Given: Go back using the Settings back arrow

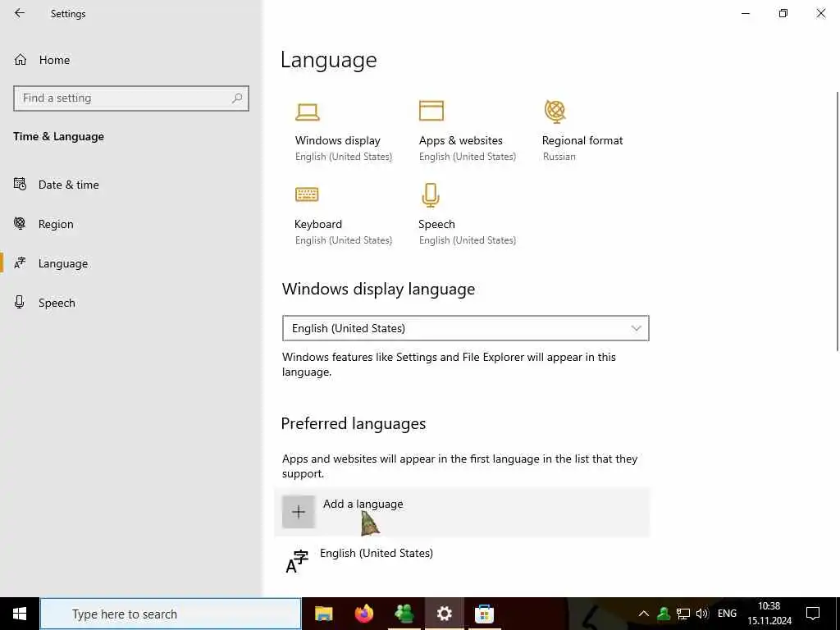Looking at the screenshot, I should tap(20, 13).
